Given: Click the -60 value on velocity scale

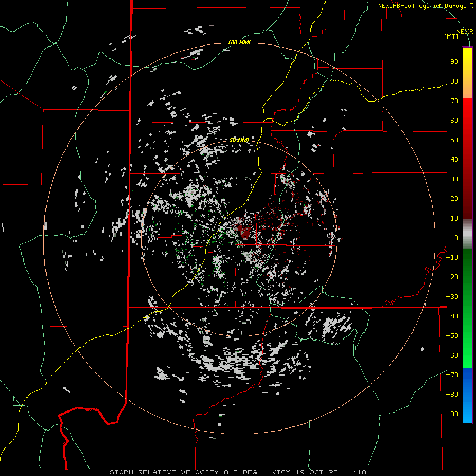Looking at the screenshot, I should [x=452, y=355].
